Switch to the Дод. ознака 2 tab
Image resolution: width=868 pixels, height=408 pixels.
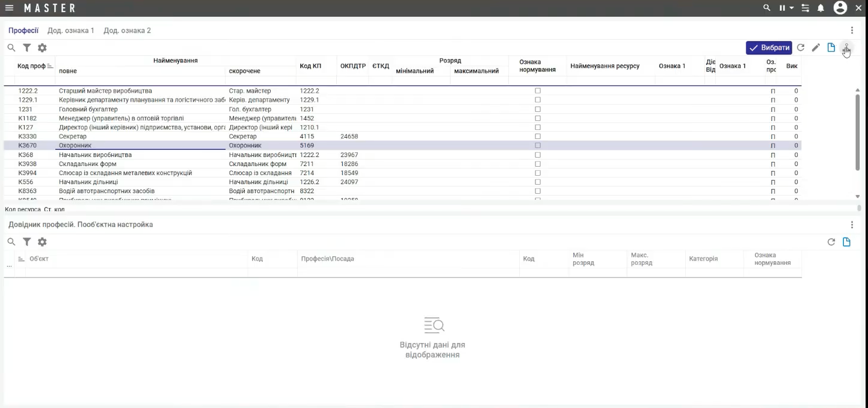(127, 30)
